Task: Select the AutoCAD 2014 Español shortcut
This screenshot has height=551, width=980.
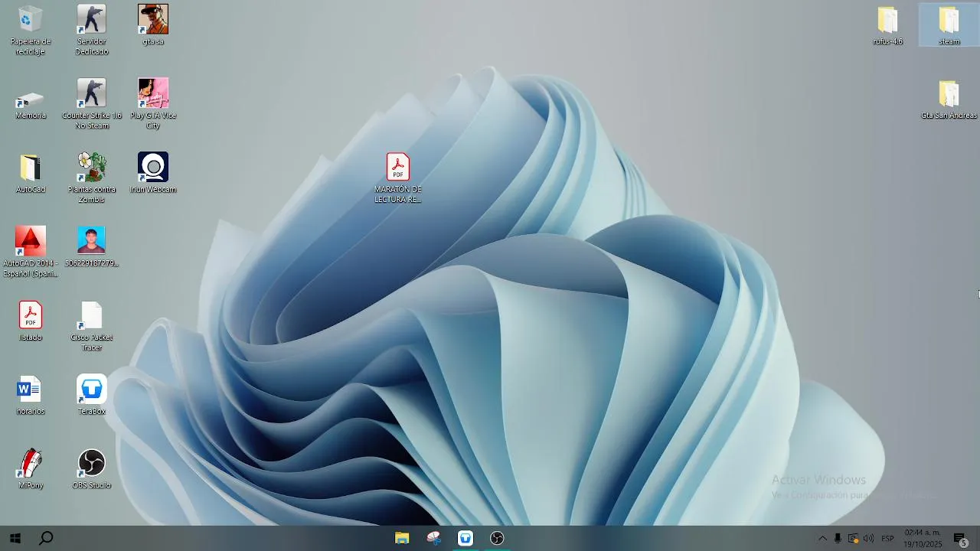Action: coord(31,252)
